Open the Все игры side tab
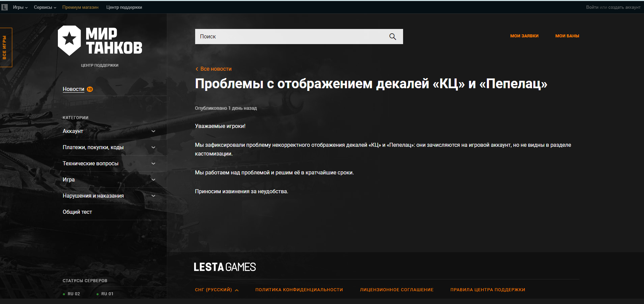 pyautogui.click(x=5, y=47)
